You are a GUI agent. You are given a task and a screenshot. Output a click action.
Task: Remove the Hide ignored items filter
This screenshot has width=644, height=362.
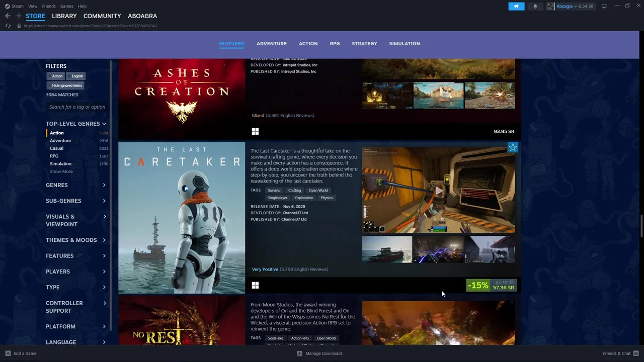click(x=65, y=85)
